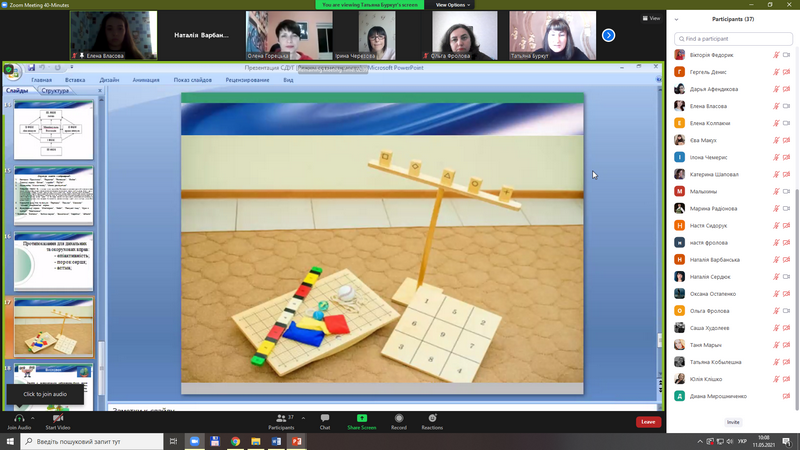Open Chrome on the taskbar
800x450 pixels.
click(x=235, y=441)
